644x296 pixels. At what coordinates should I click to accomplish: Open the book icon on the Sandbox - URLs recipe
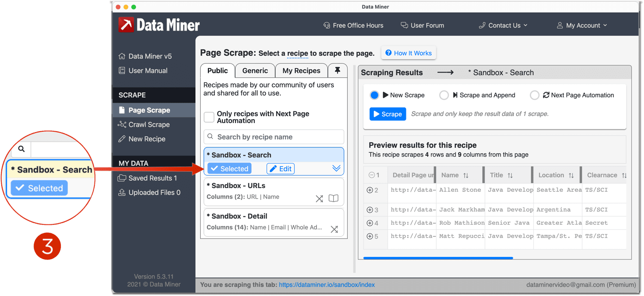(334, 199)
